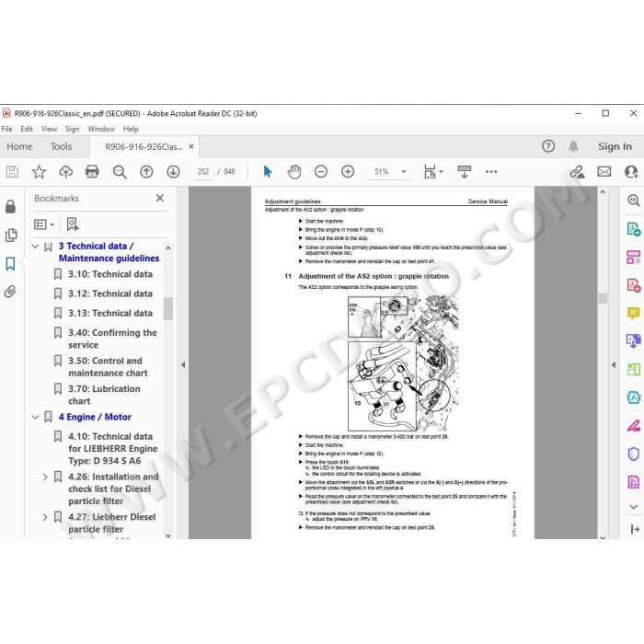The image size is (644, 644).
Task: Open Fit page width tool icon
Action: [430, 171]
